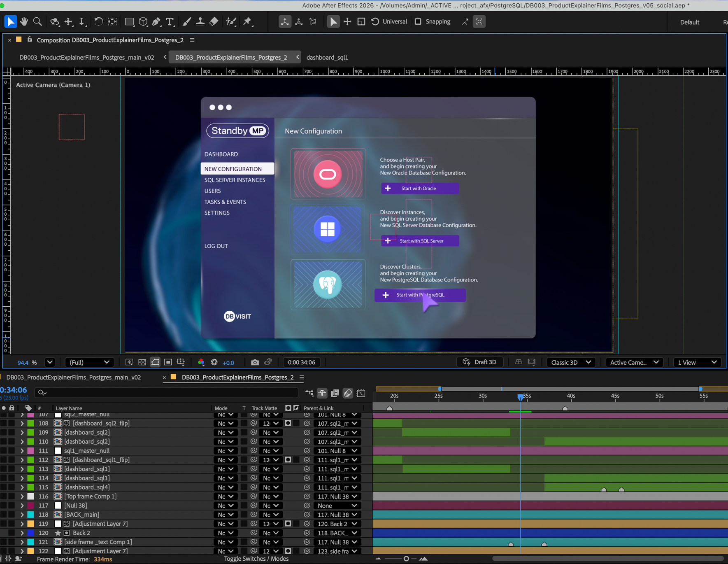Open the magnification ratio dropdown arrow

tap(50, 362)
